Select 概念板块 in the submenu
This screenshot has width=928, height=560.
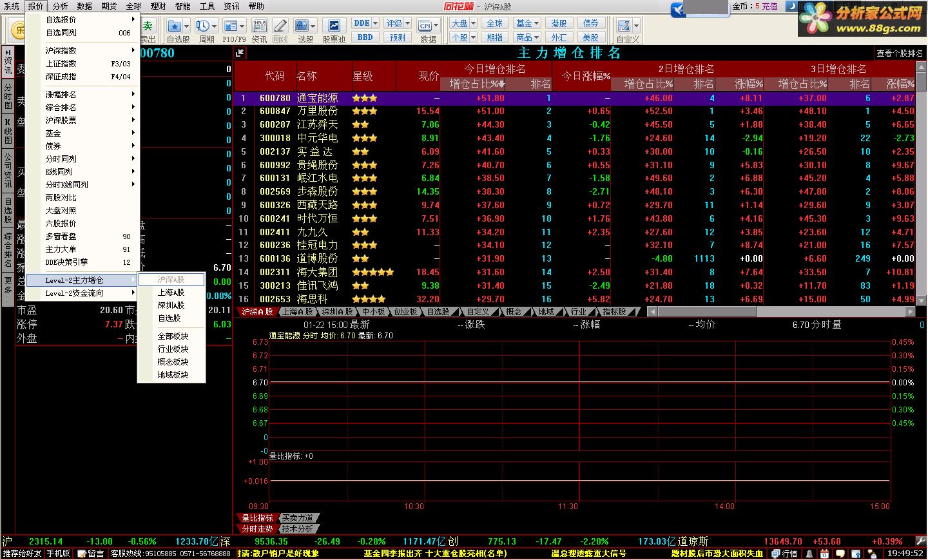171,362
